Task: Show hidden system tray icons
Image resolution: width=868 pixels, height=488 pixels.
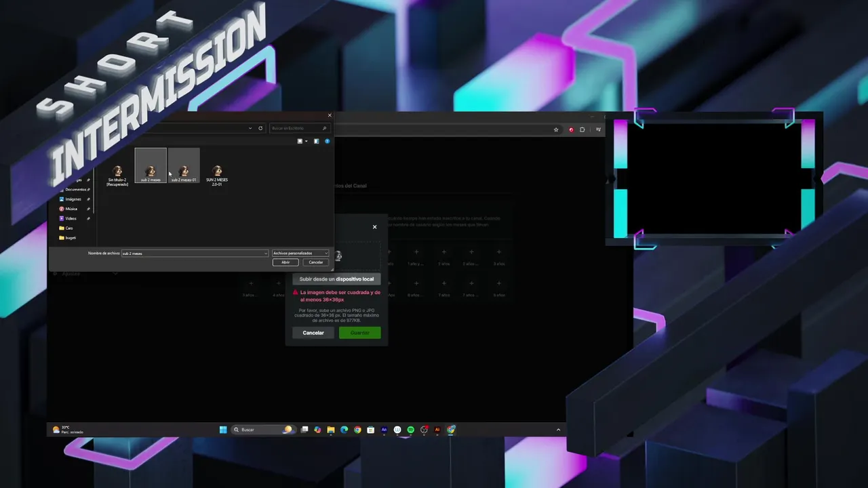Action: tap(558, 430)
